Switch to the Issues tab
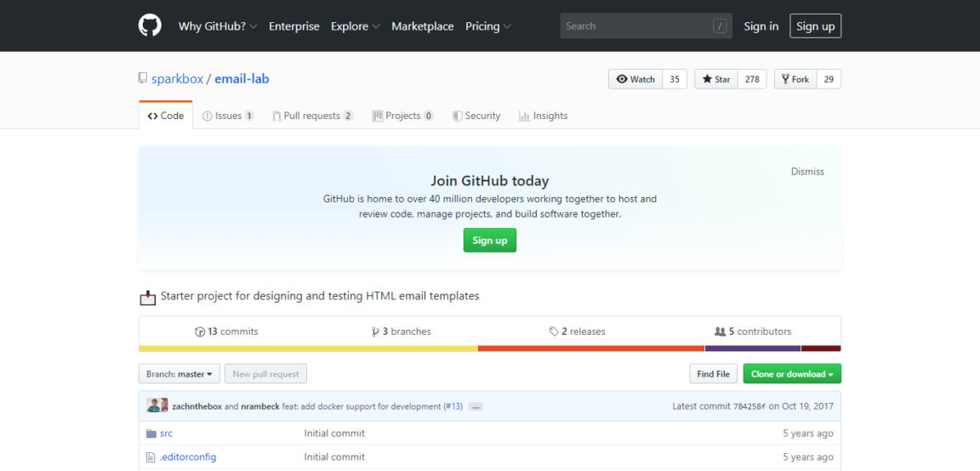The width and height of the screenshot is (980, 471). coord(228,116)
